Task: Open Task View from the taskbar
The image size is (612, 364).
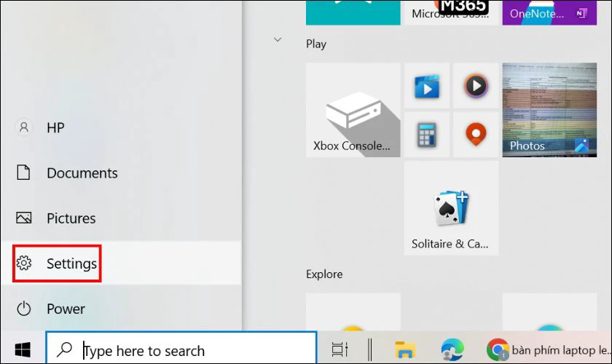Action: point(340,349)
